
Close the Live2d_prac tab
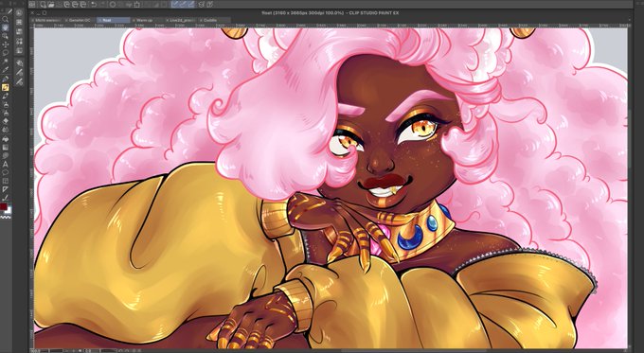point(168,20)
